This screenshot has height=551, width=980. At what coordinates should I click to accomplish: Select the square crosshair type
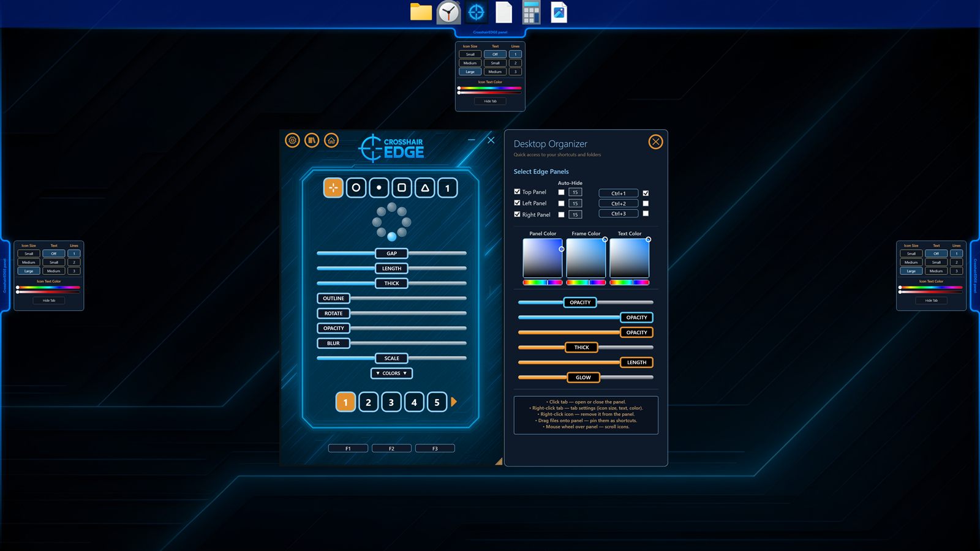point(402,188)
